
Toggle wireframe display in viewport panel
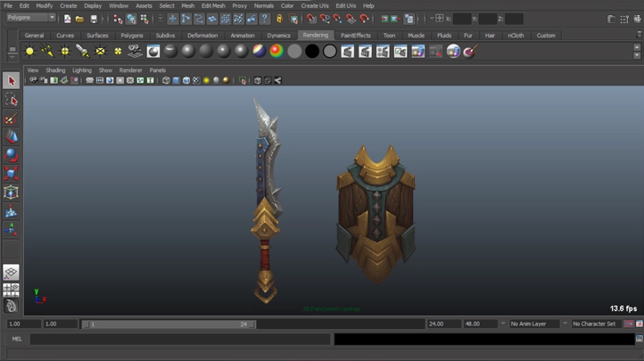point(166,80)
